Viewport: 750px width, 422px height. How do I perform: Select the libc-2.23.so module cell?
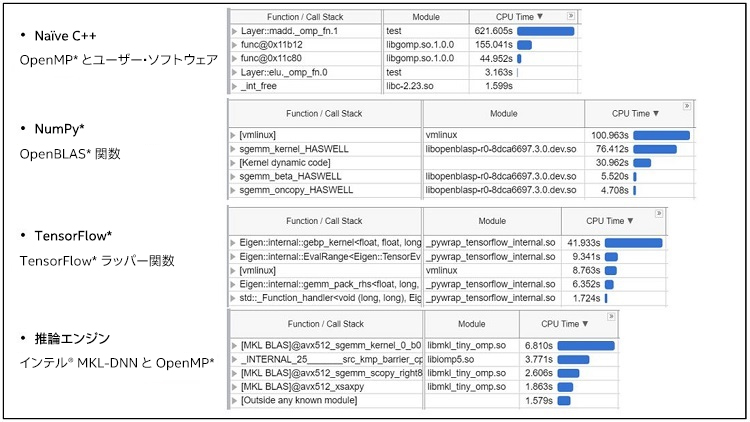point(426,87)
